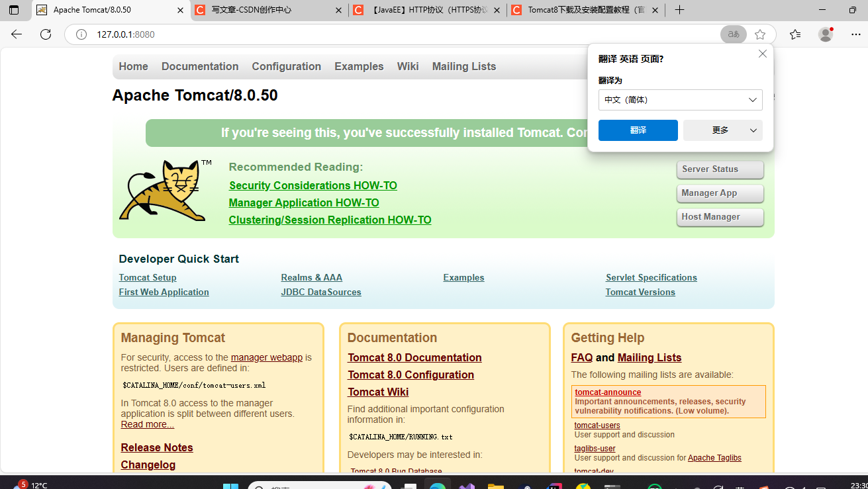Switch to the 写文章-CSDN创作中心 tab
Screen dimensions: 868x489
[270, 10]
